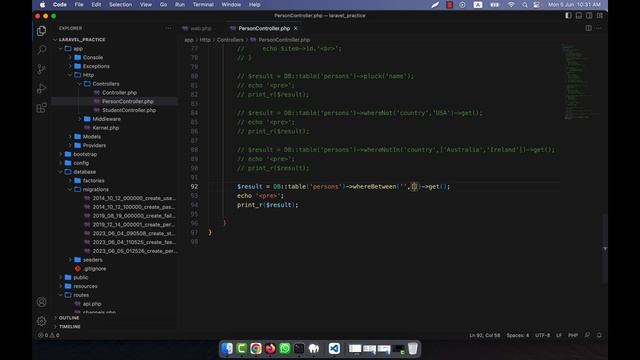Open the Selection menu

pyautogui.click(x=120, y=5)
